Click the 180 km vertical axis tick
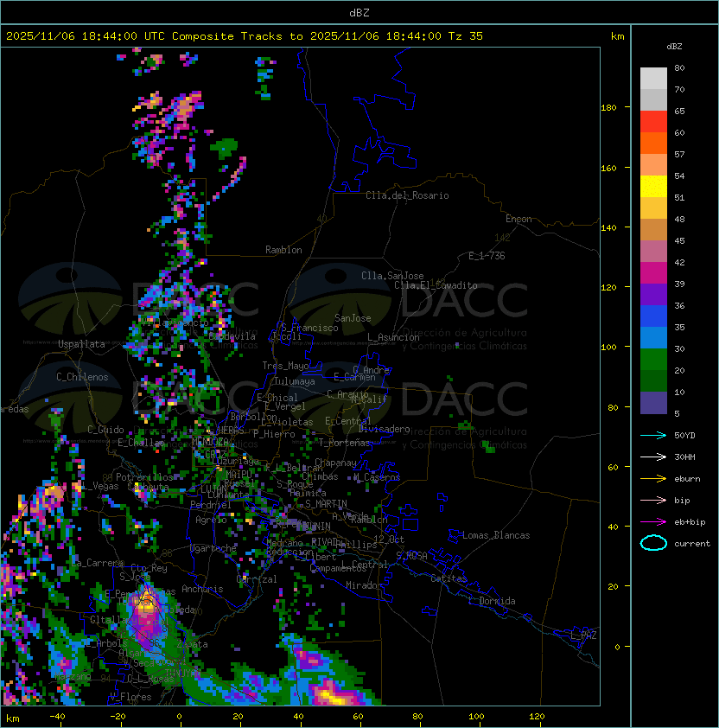Screen dimensions: 719x728 coord(608,108)
